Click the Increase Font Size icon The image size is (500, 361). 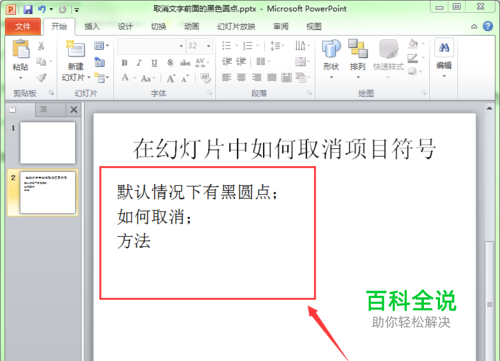[x=171, y=78]
